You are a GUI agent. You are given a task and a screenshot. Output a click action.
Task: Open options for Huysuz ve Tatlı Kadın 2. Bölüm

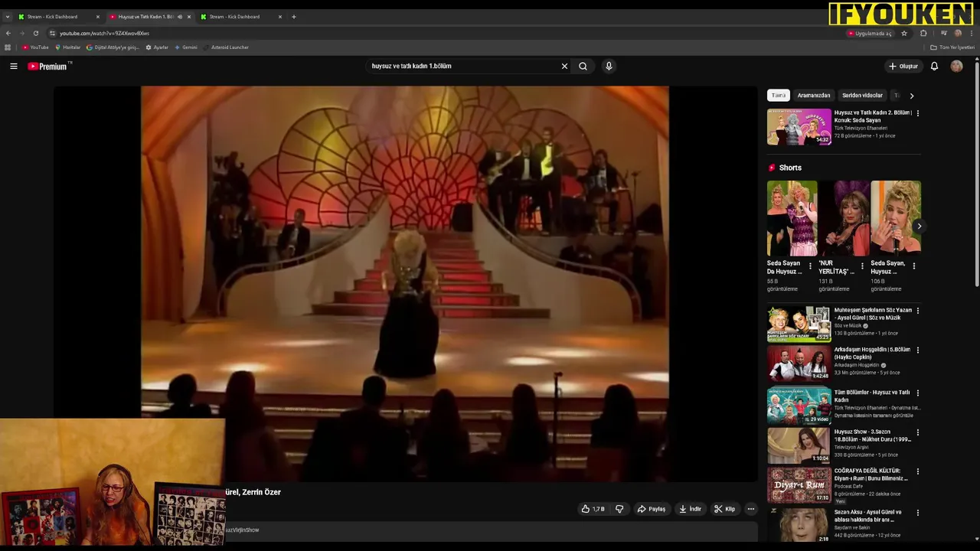click(x=918, y=113)
